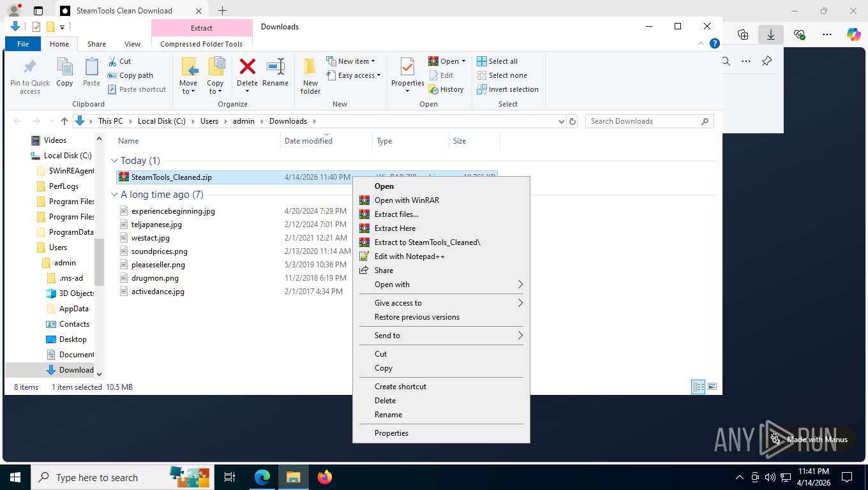868x490 pixels.
Task: Switch to Details view layout icon
Action: point(698,387)
